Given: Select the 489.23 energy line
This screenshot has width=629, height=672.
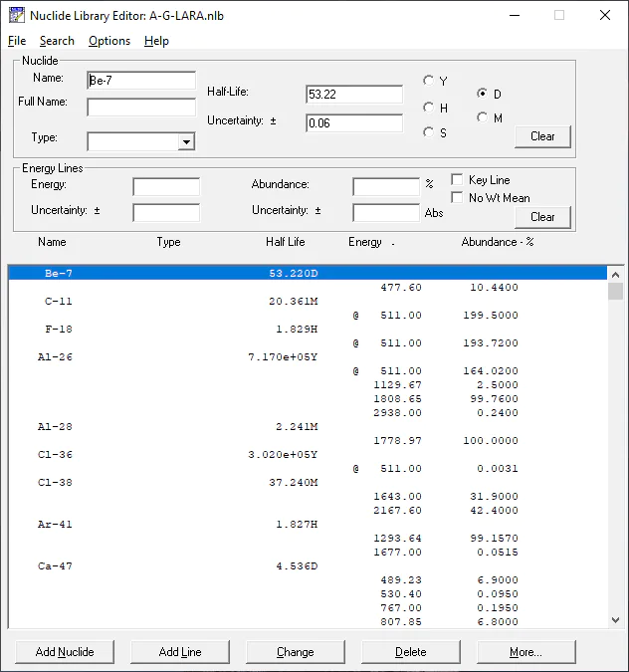Looking at the screenshot, I should pos(308,579).
